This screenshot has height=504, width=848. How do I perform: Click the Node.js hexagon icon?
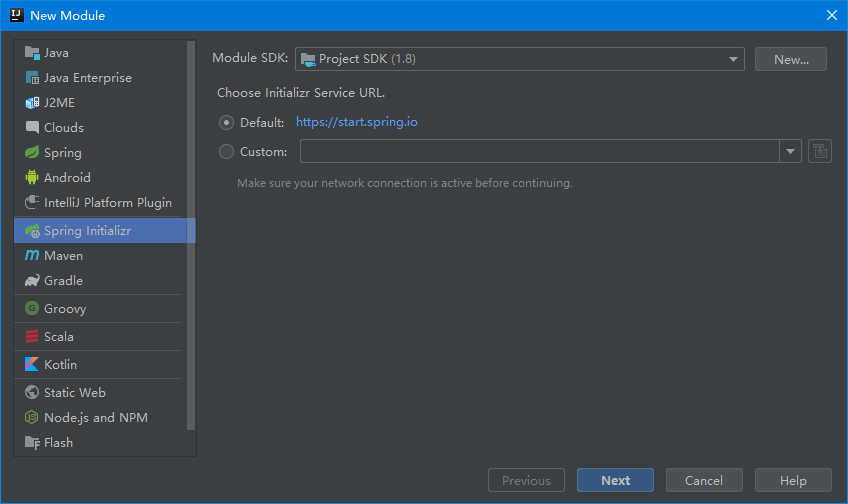(x=32, y=417)
